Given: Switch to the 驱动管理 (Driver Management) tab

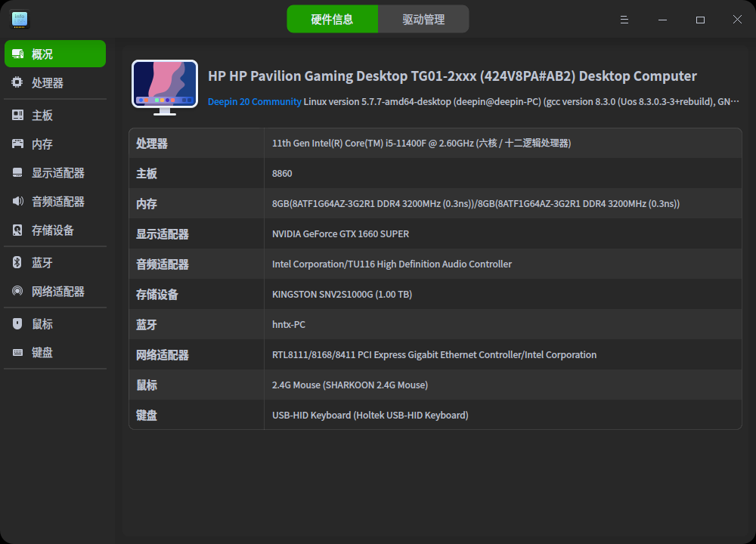Looking at the screenshot, I should click(x=423, y=19).
